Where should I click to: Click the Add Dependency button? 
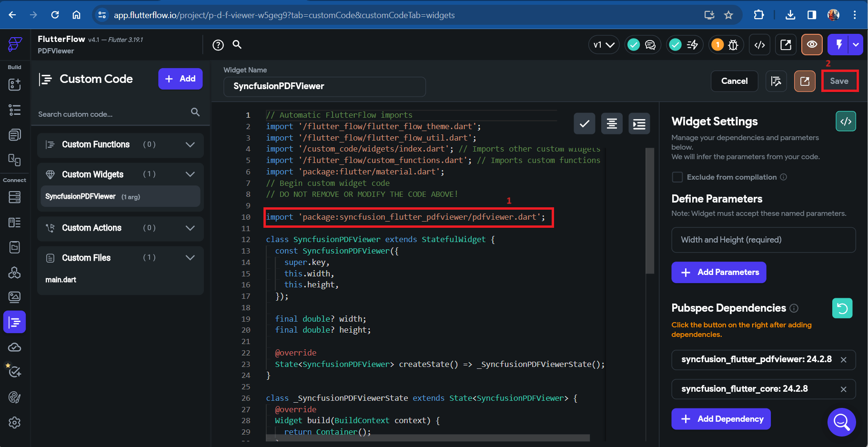(x=721, y=419)
